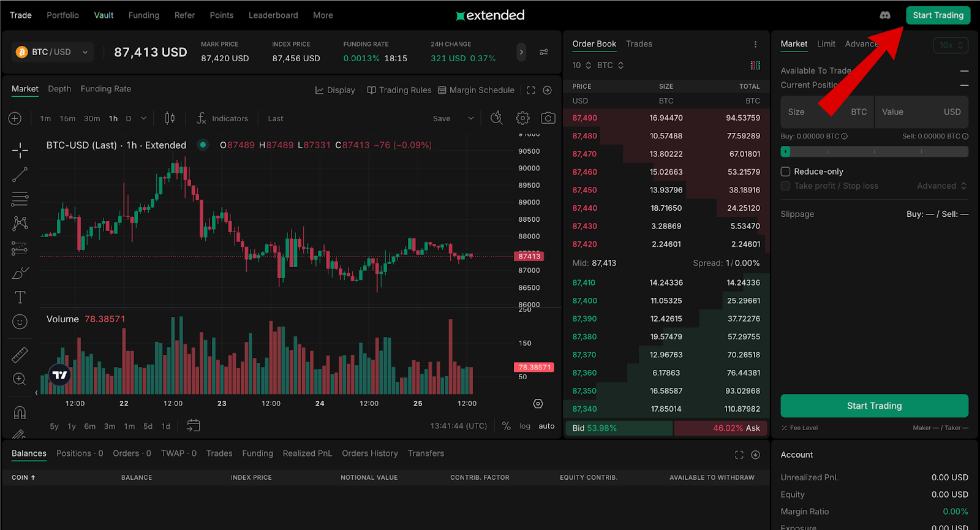Screen dimensions: 980x530
Task: Toggle auto scale on chart
Action: (x=546, y=426)
